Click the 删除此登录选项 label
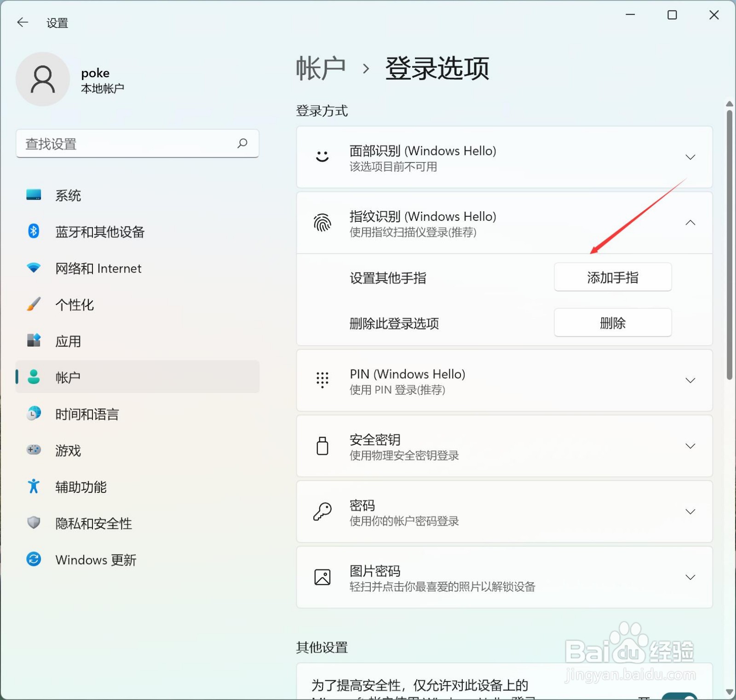The height and width of the screenshot is (700, 736). tap(394, 323)
